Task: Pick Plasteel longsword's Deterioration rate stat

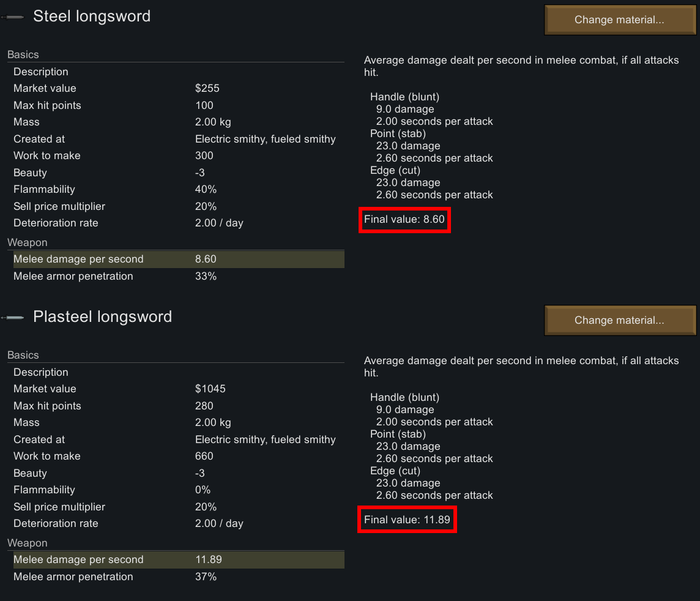Action: tap(178, 523)
